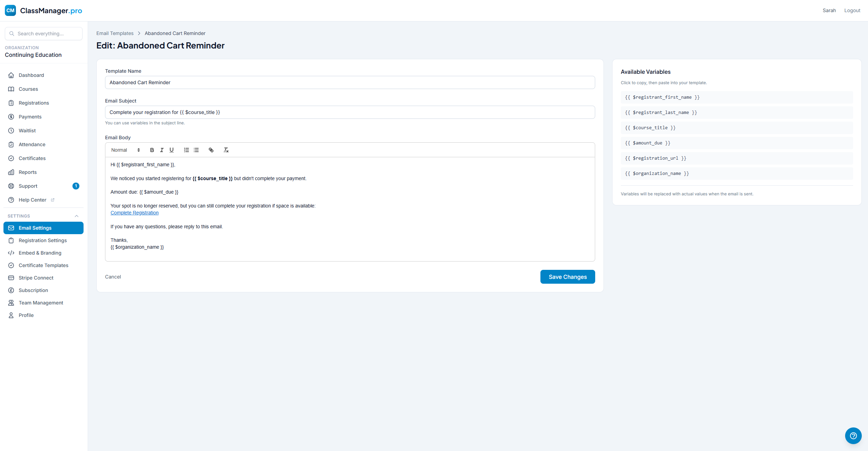The image size is (868, 451).
Task: View Reports from the sidebar
Action: click(28, 172)
